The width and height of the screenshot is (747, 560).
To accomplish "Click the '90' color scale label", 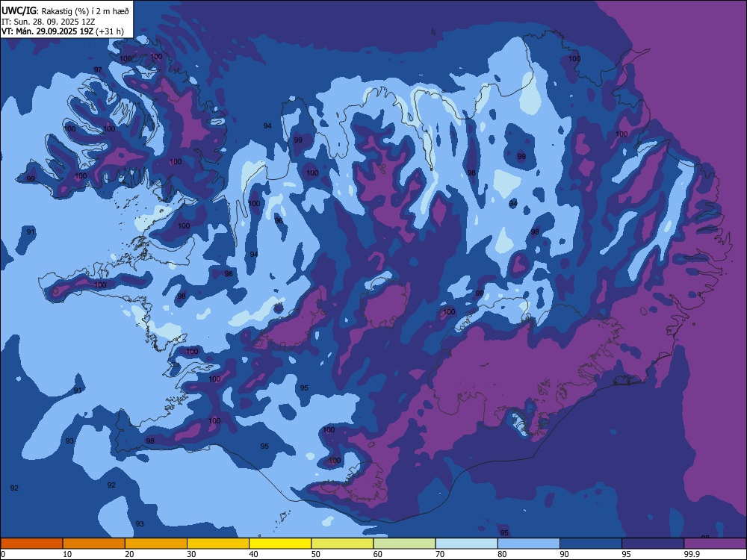I will pos(564,554).
